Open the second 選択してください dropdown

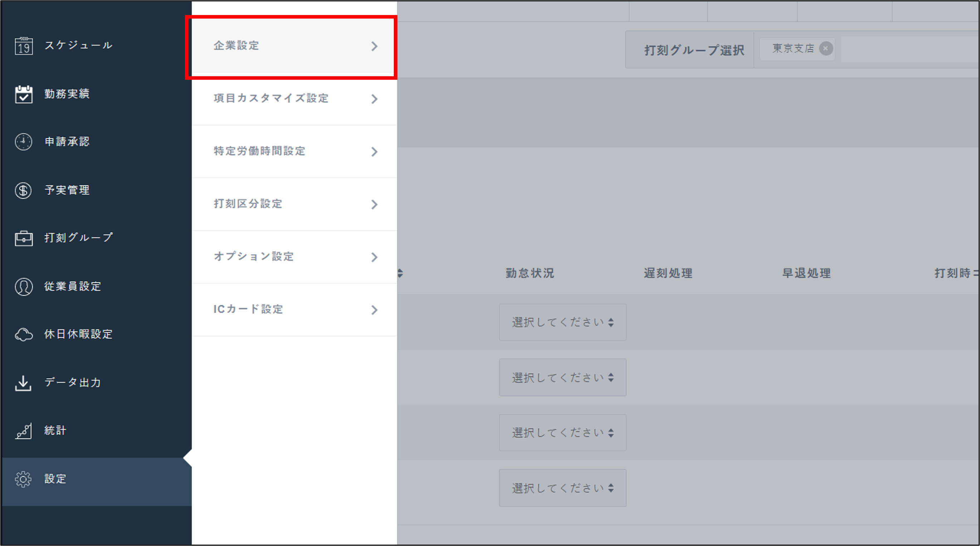(562, 377)
